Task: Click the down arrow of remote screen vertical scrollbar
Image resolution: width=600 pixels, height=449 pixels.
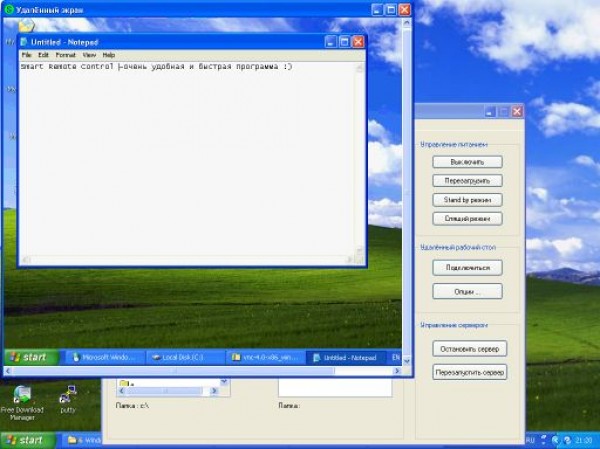Action: 406,361
